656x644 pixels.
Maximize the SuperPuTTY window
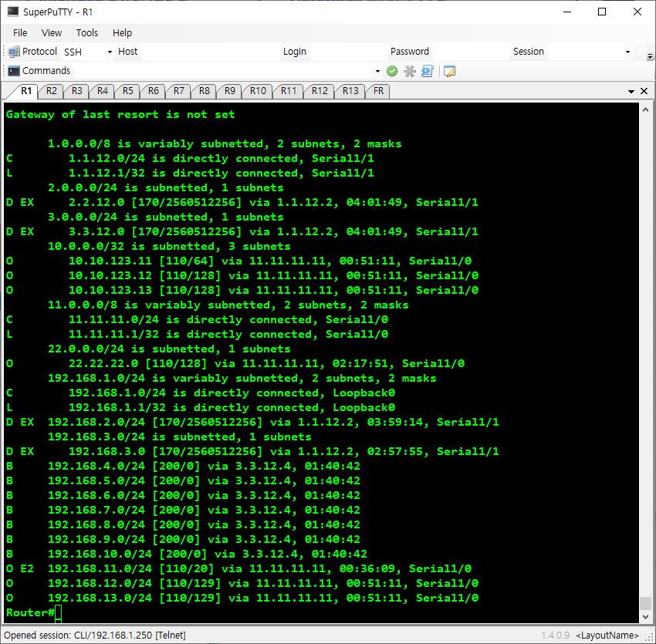(x=602, y=12)
